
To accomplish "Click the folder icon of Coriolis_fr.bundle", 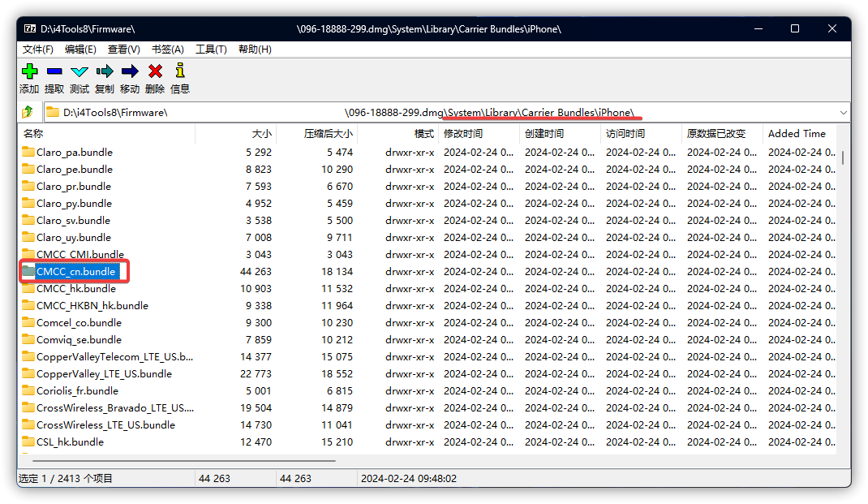I will pyautogui.click(x=28, y=390).
